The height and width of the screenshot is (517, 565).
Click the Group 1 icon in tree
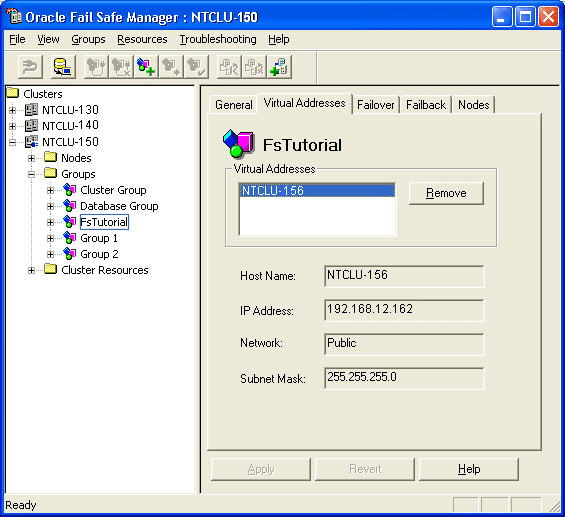pyautogui.click(x=70, y=238)
